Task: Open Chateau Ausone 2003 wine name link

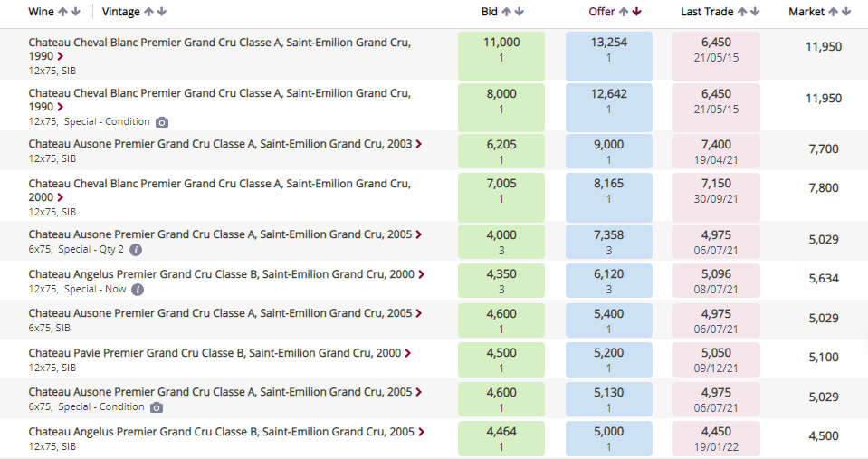Action: coord(220,144)
